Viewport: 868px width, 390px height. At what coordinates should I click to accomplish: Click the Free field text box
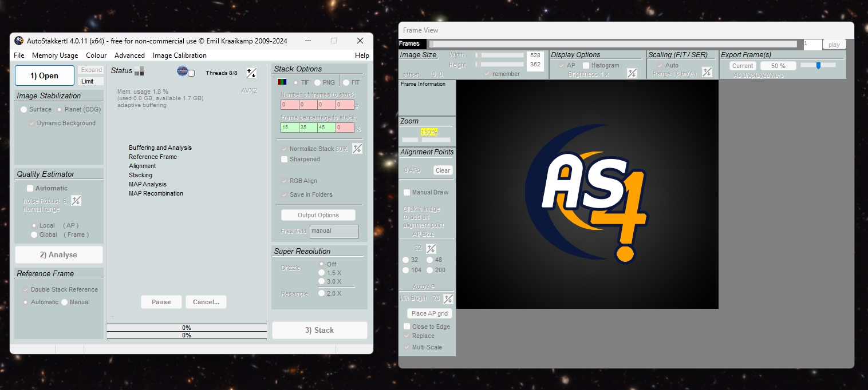(334, 231)
